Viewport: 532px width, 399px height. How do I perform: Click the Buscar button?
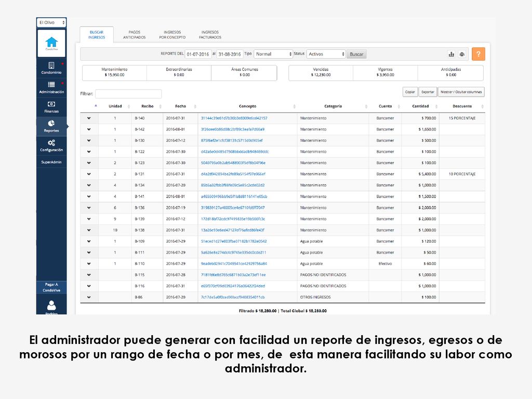click(x=356, y=54)
